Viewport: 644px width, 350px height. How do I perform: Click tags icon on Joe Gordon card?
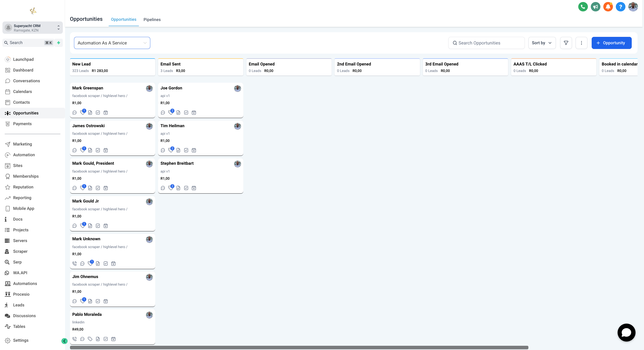click(x=170, y=113)
